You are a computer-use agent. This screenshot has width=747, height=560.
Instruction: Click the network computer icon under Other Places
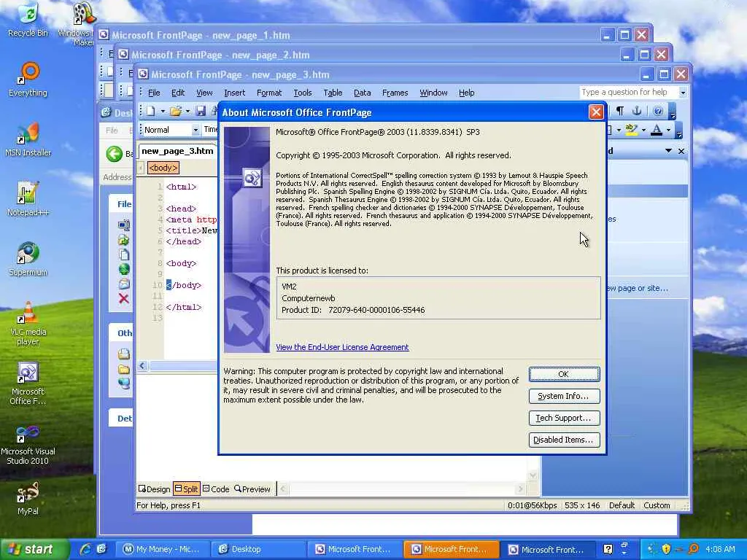[124, 384]
